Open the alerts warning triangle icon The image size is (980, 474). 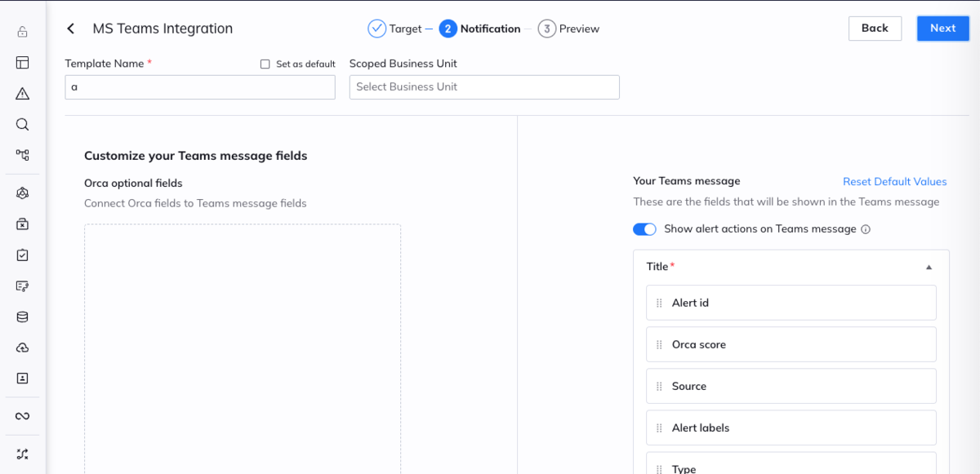pyautogui.click(x=23, y=94)
